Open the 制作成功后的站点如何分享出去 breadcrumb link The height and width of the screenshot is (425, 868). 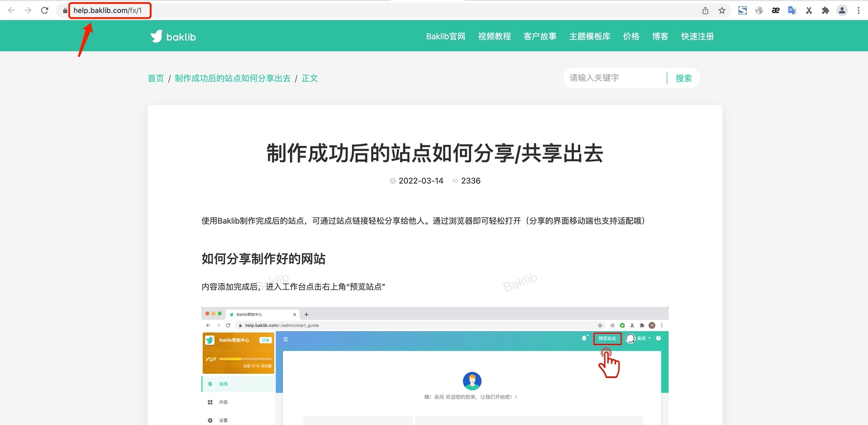(x=232, y=79)
